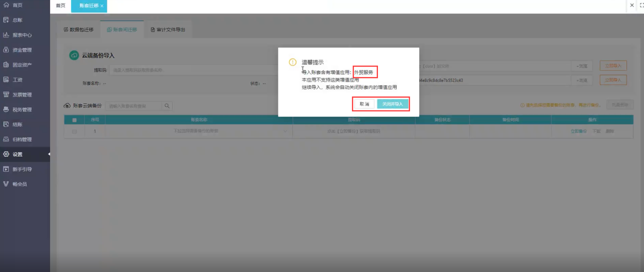Switch to the 首页 tab at top

(x=60, y=5)
